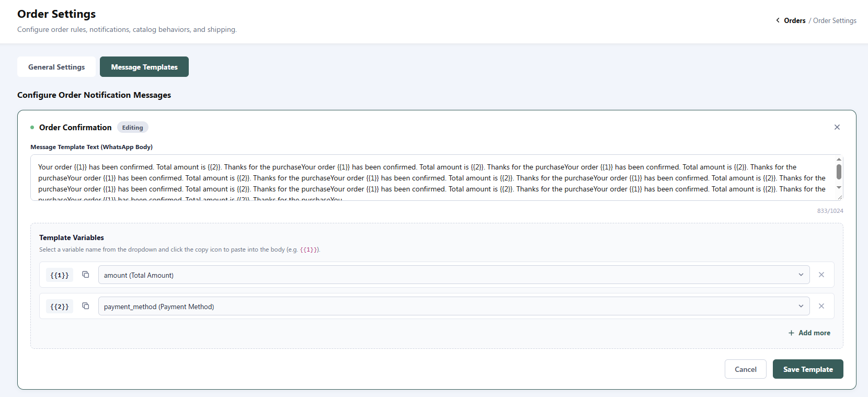
Task: Copy the {{1}} variable placeholder
Action: click(86, 275)
